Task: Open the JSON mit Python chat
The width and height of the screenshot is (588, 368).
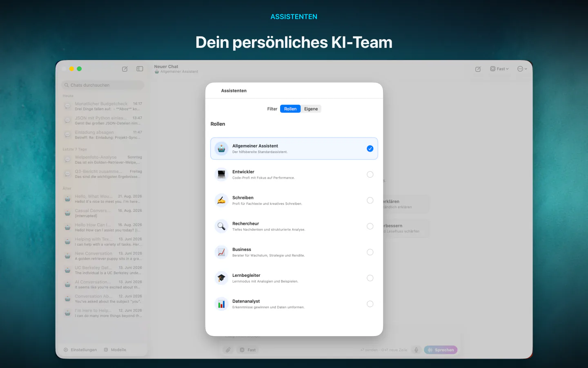Action: pos(103,121)
